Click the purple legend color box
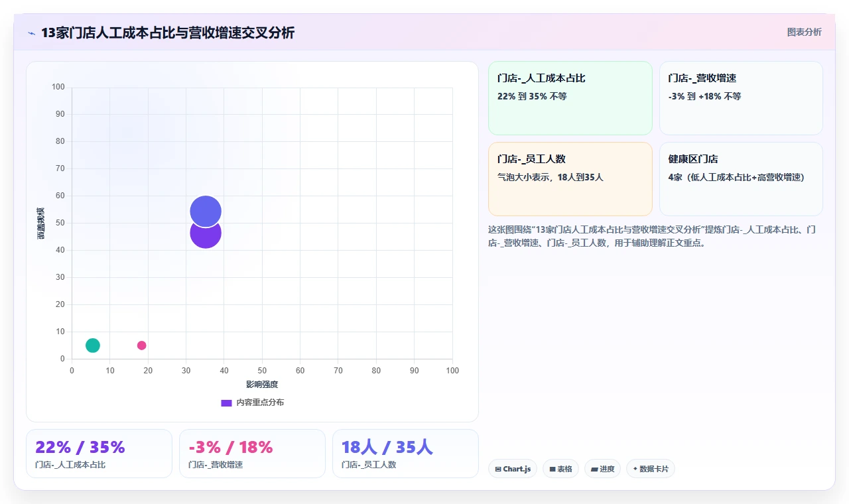This screenshot has width=849, height=504. 226,403
